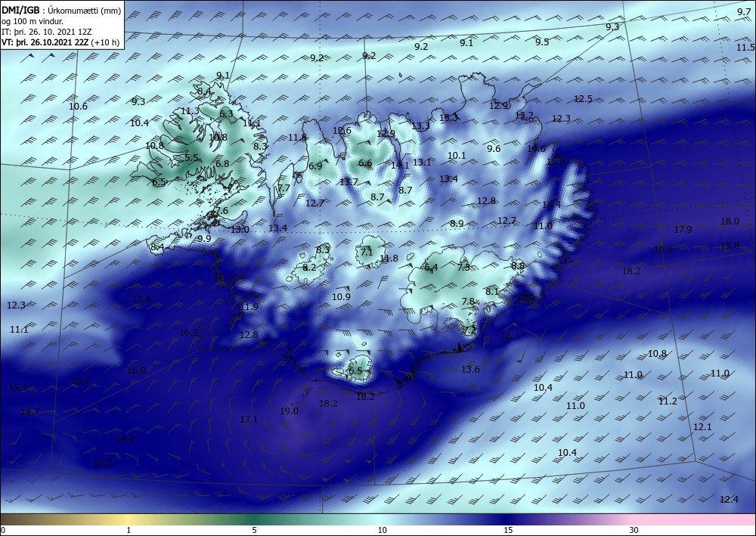Click the 8.8 value in east Iceland
This screenshot has height=536, width=756.
point(517,265)
